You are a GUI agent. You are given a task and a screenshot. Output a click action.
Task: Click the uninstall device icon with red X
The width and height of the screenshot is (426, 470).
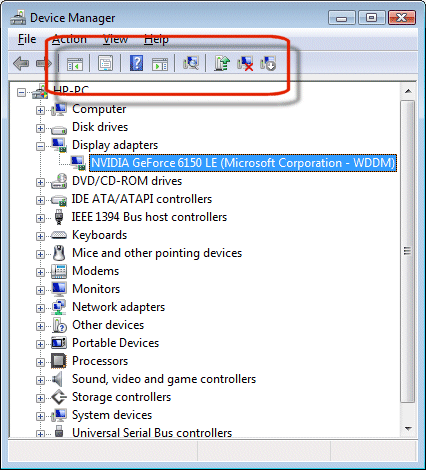coord(245,63)
